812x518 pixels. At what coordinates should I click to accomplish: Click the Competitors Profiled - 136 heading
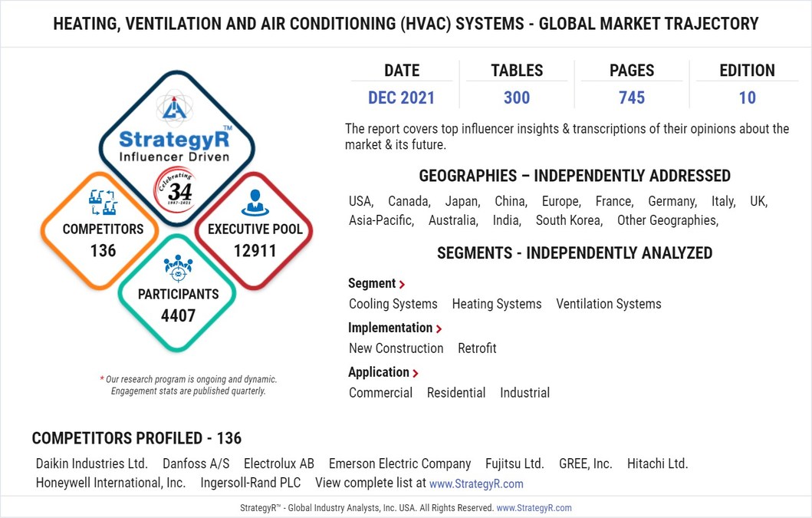(x=136, y=438)
